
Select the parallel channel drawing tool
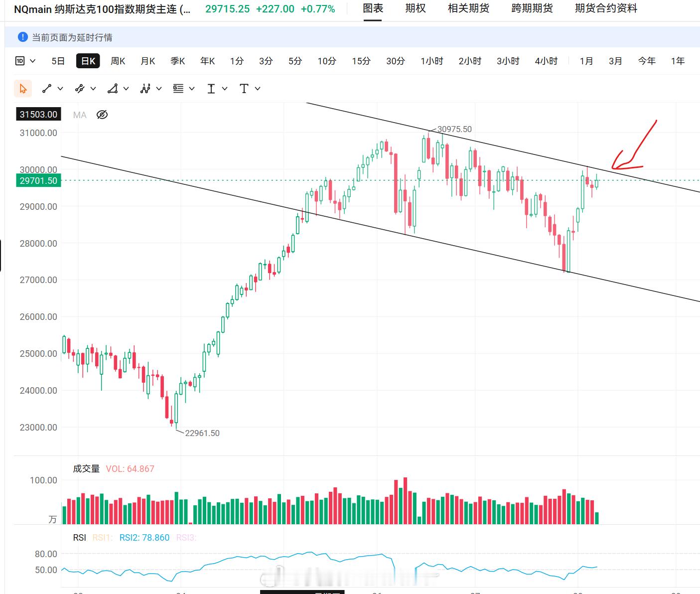coord(80,89)
